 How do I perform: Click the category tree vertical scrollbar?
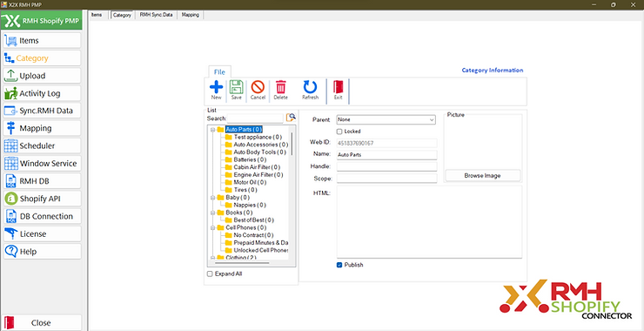(292, 143)
